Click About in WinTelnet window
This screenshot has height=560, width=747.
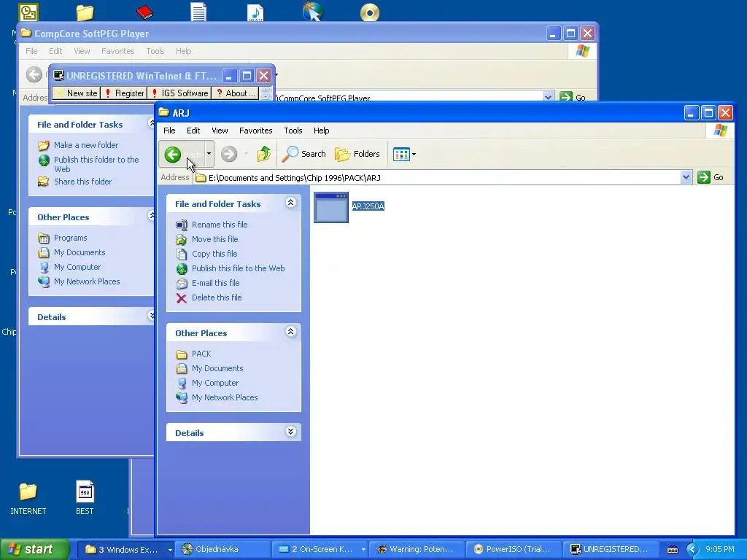tap(236, 93)
